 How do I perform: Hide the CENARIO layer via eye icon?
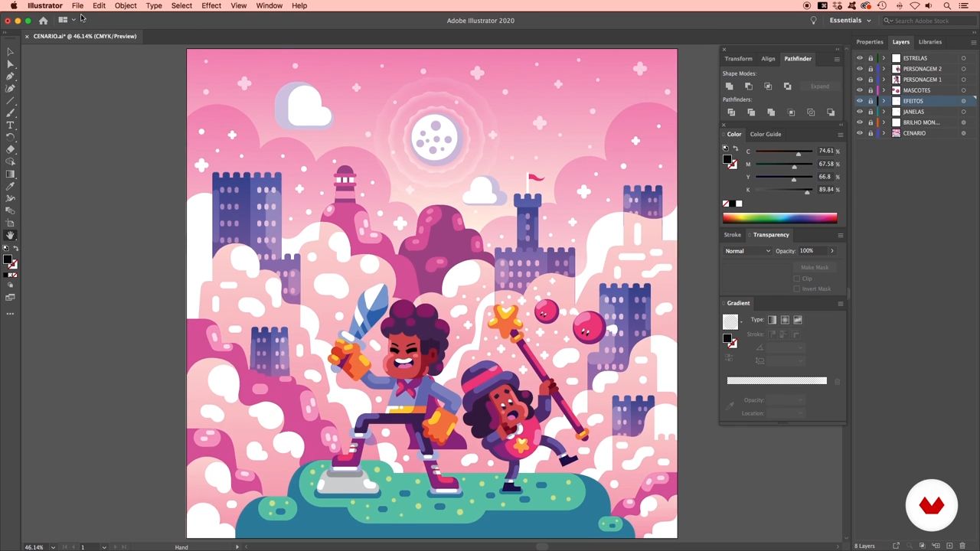tap(859, 133)
